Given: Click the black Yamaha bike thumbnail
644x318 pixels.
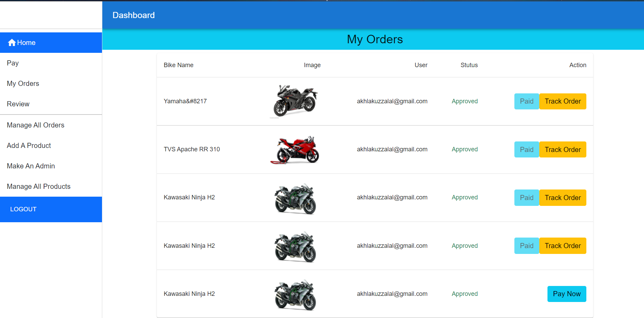Looking at the screenshot, I should [295, 101].
